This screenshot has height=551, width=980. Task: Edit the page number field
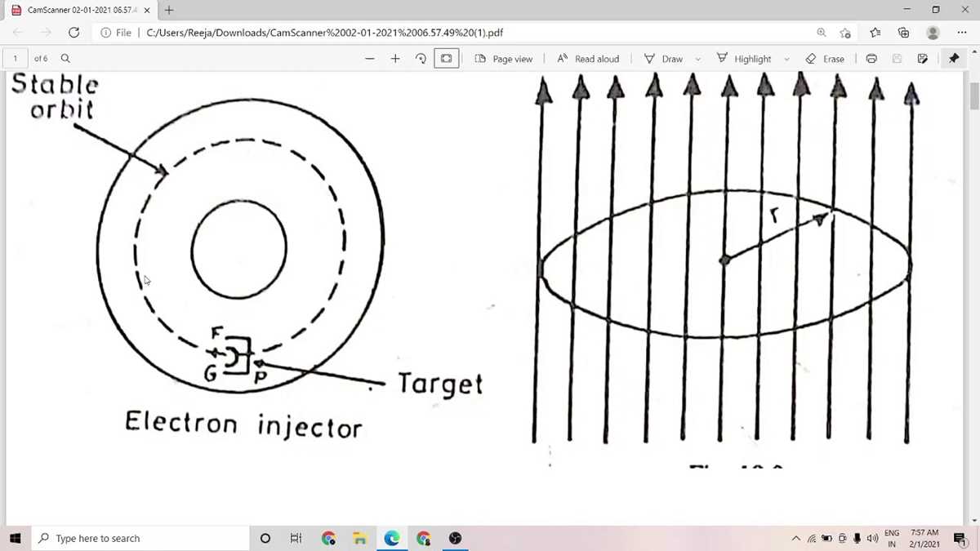15,59
